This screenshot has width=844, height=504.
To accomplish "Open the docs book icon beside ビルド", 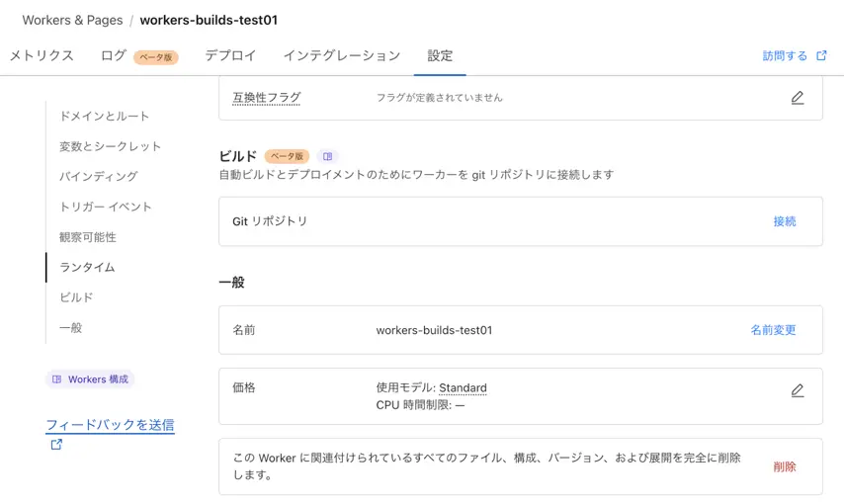I will [x=327, y=156].
